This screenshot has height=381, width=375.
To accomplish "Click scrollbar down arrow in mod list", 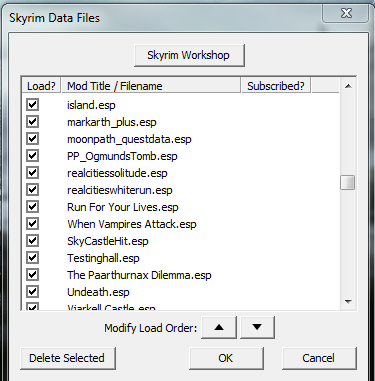I will pos(348,302).
